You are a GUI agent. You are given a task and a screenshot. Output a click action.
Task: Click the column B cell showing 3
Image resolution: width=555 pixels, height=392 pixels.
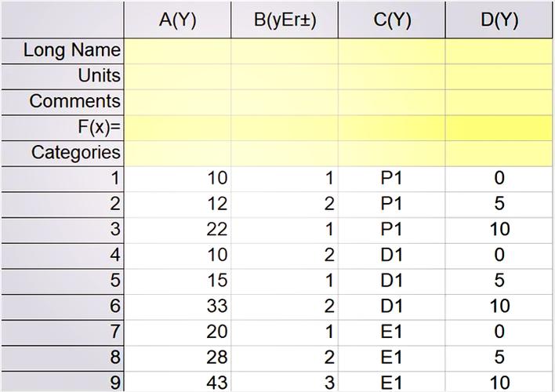click(285, 383)
